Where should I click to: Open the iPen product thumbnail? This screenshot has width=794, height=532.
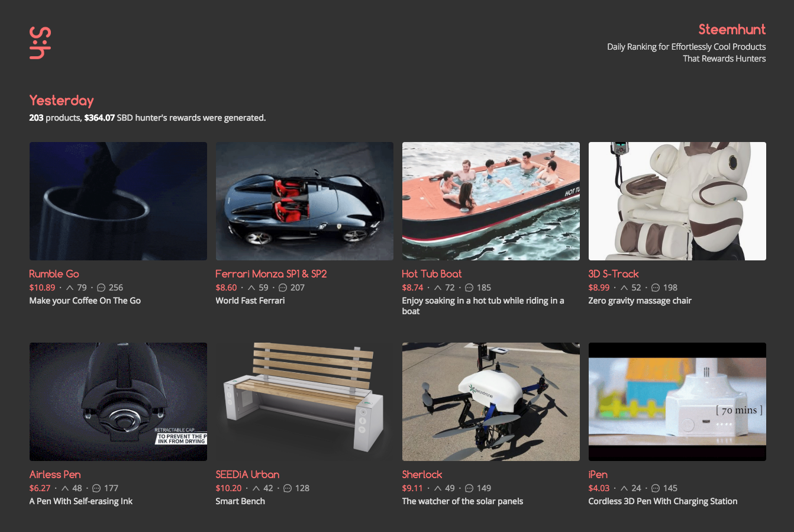click(x=677, y=402)
